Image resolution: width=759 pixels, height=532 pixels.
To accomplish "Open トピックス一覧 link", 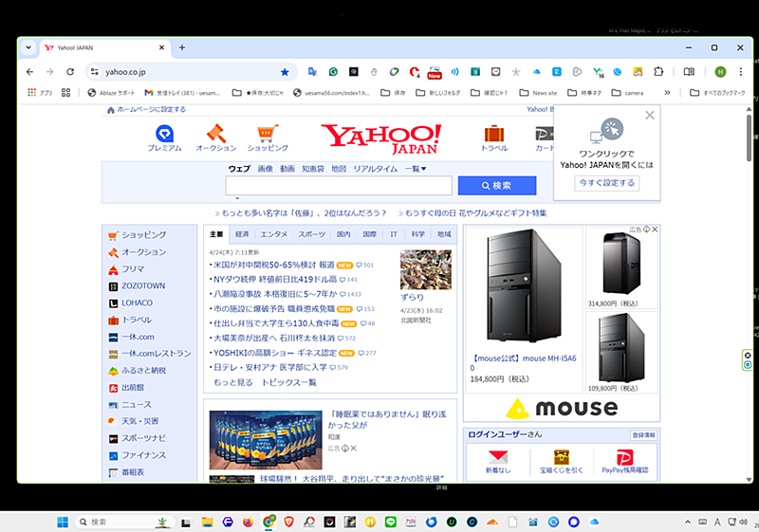I will 289,382.
